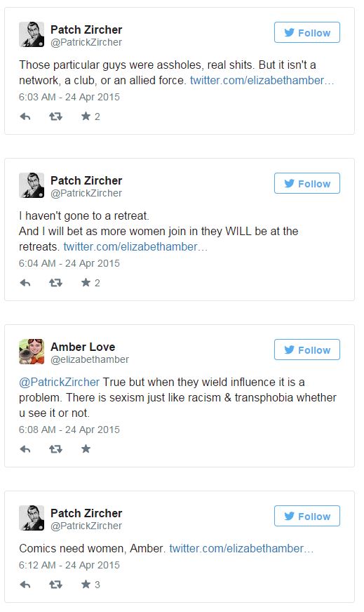This screenshot has height=612, width=364.
Task: Reply to the 6:03 AM Patch Zircher tweet
Action: (25, 117)
